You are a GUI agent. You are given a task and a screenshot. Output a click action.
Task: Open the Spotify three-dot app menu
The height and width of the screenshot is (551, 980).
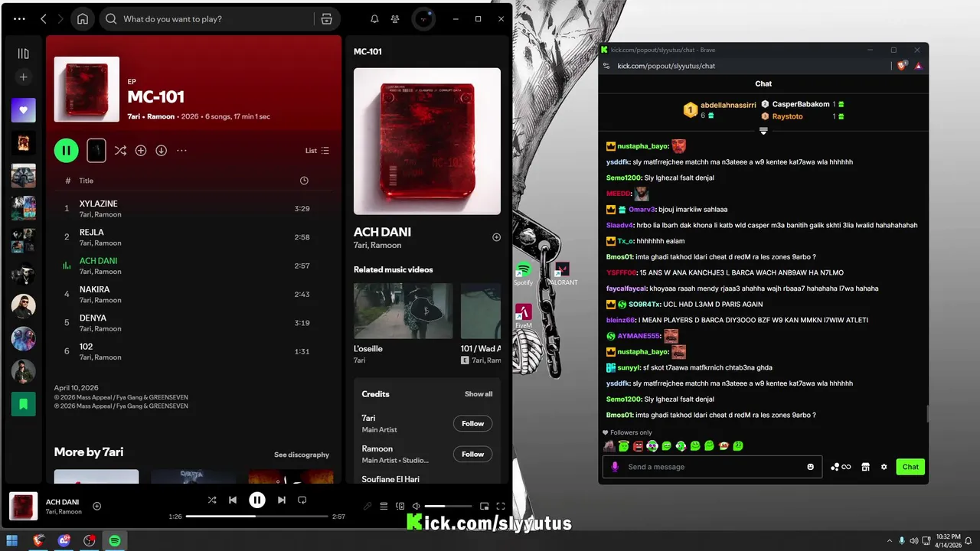20,19
